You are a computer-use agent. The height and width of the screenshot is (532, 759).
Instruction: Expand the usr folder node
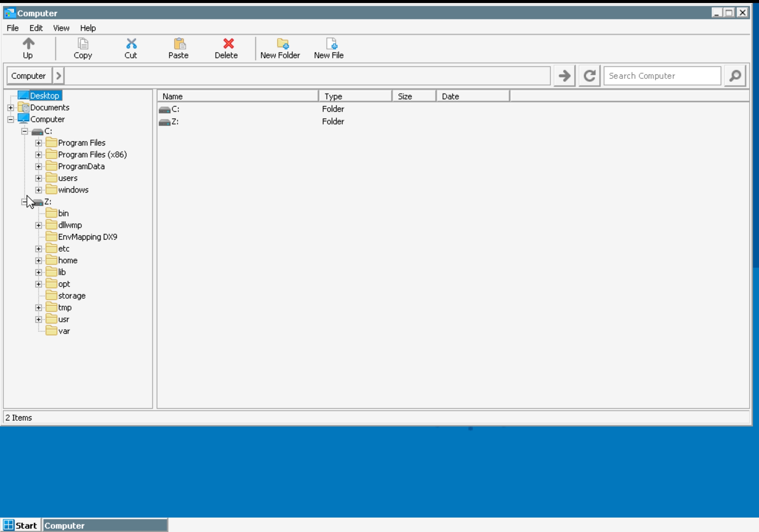(x=39, y=319)
